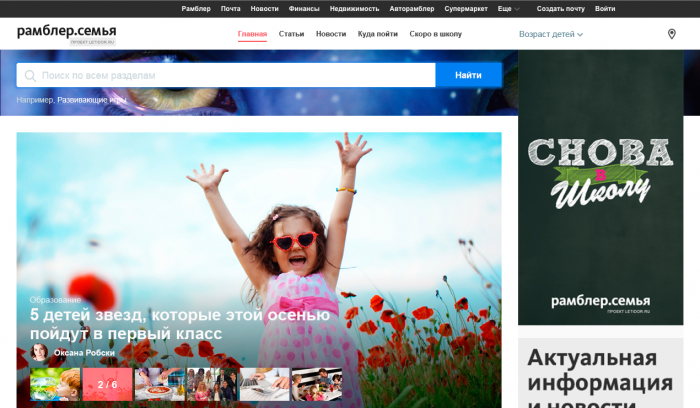
Task: Go to the Новости section tab
Action: [x=331, y=34]
